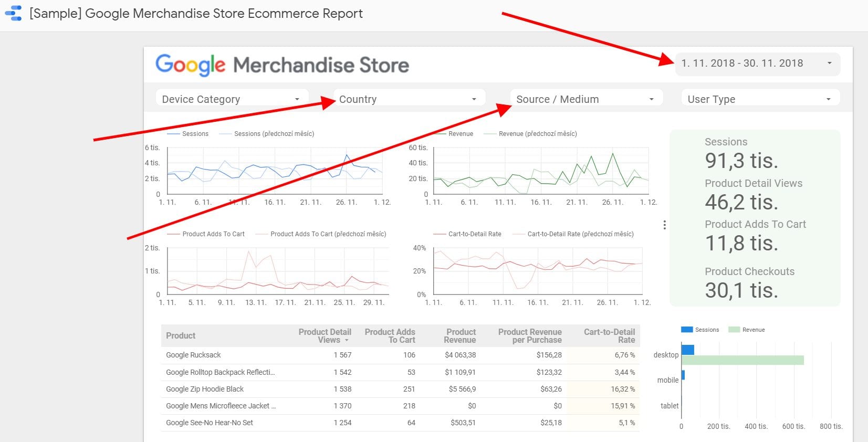The width and height of the screenshot is (868, 442).
Task: Click the Google Merchandise Store logo
Action: [x=282, y=65]
